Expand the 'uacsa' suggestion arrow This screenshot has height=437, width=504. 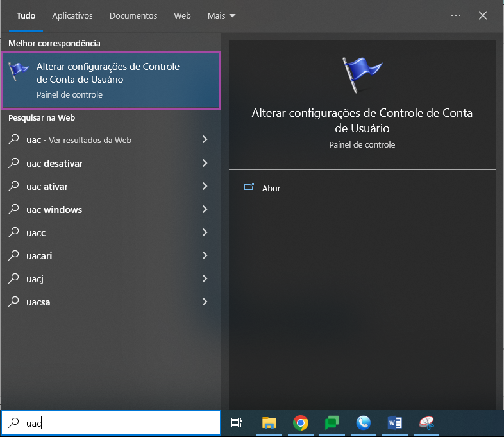(x=205, y=302)
